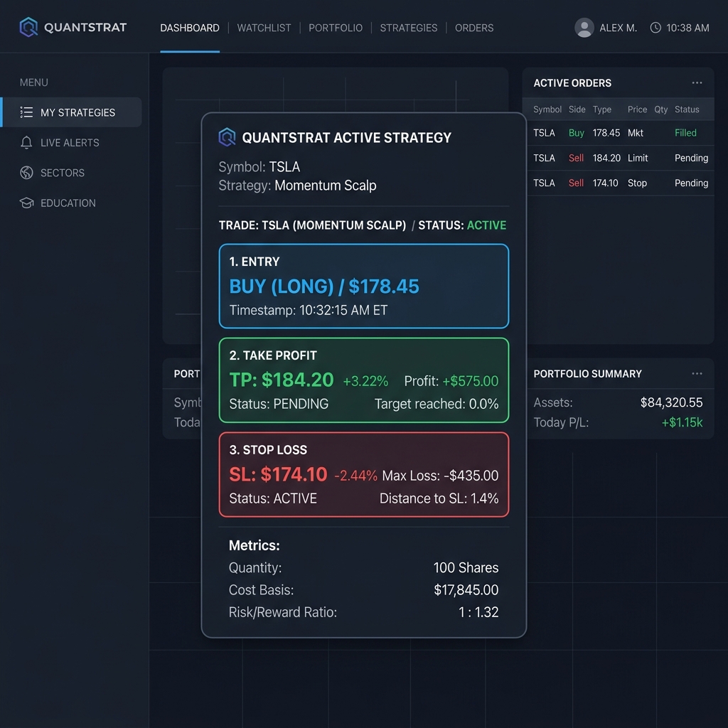Click the Quantstrat Active Strategy title
Viewport: 728px width, 728px height.
pyautogui.click(x=346, y=137)
